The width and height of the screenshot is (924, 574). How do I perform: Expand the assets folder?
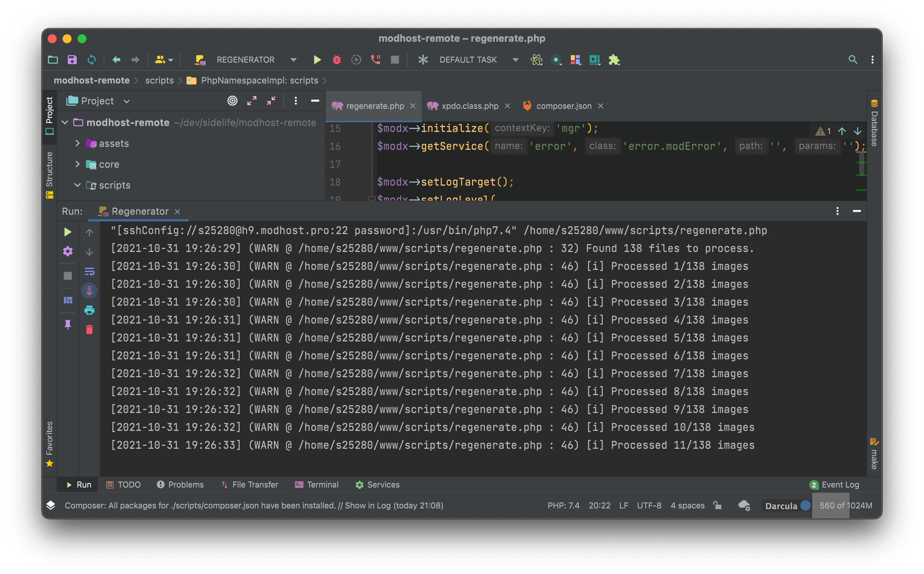click(x=77, y=143)
